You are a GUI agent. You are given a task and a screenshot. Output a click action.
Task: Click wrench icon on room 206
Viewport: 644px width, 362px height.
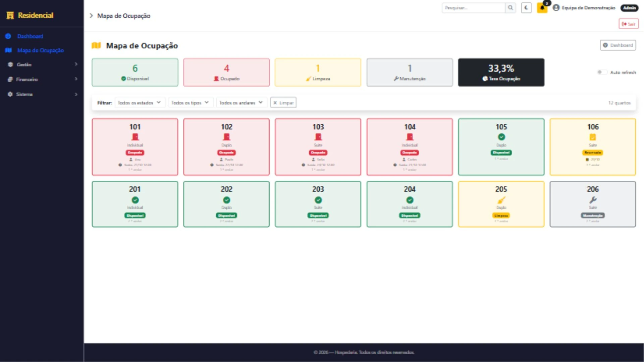pyautogui.click(x=593, y=200)
